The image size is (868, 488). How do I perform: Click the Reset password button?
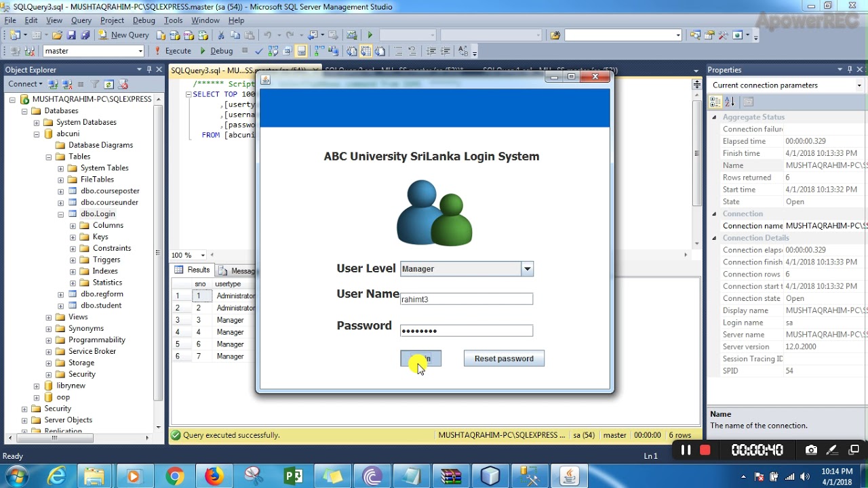coord(504,359)
